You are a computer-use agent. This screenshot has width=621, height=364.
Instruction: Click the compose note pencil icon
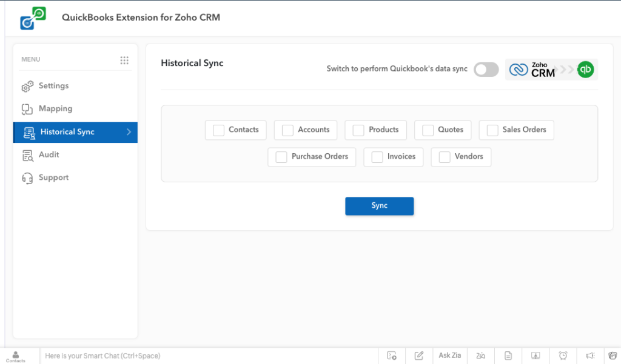tap(419, 356)
